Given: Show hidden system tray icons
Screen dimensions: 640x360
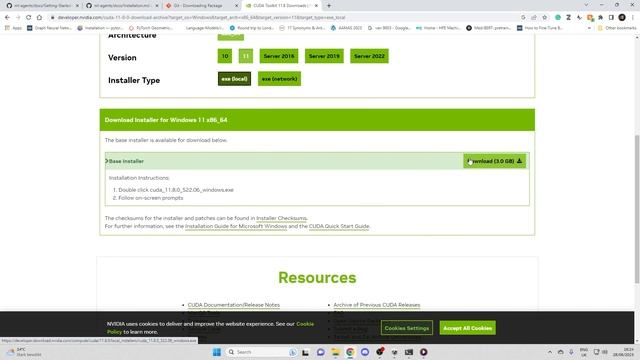Looking at the screenshot, I should 550,352.
